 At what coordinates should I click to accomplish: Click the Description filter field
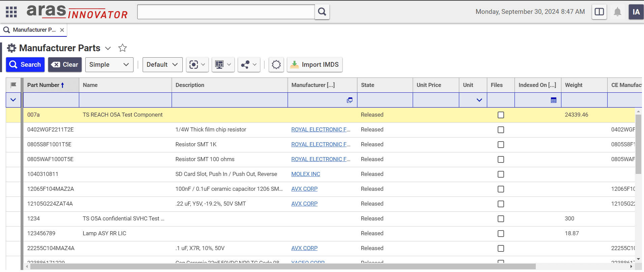tap(230, 100)
